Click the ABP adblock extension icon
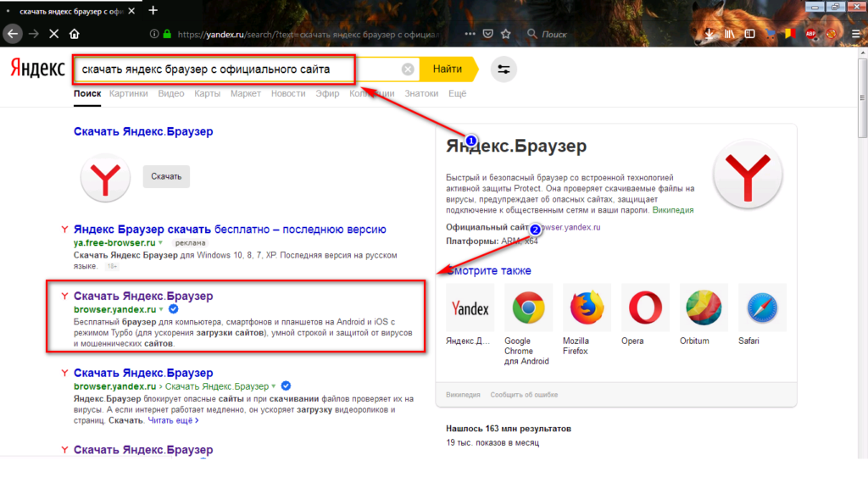 [811, 34]
